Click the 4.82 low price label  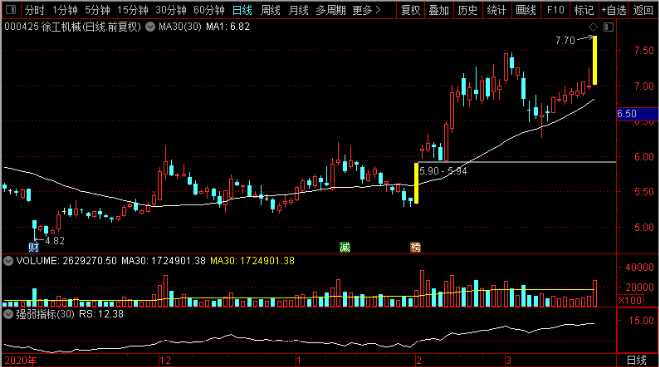click(x=55, y=241)
